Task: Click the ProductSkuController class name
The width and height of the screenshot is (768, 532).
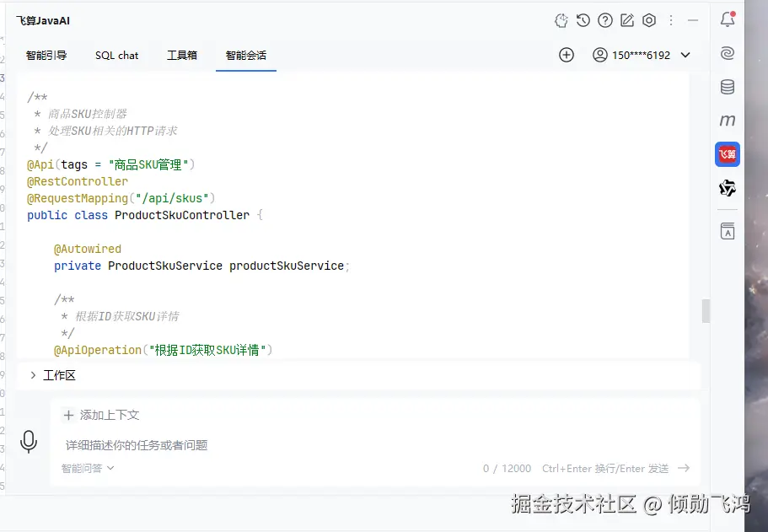Action: coord(182,215)
